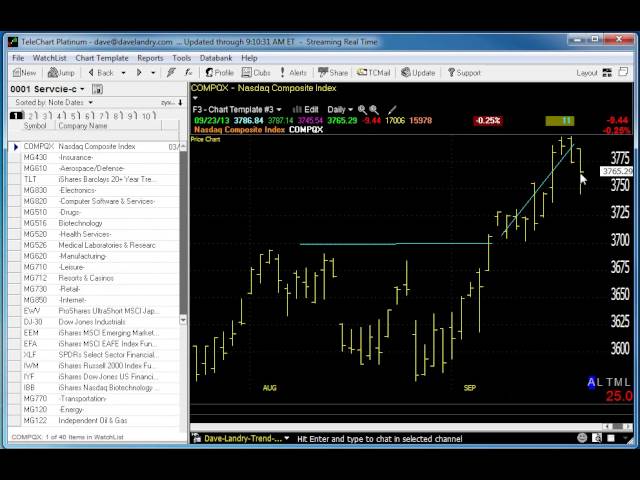640x480 pixels.
Task: Toggle the A scaling button
Action: [x=591, y=382]
